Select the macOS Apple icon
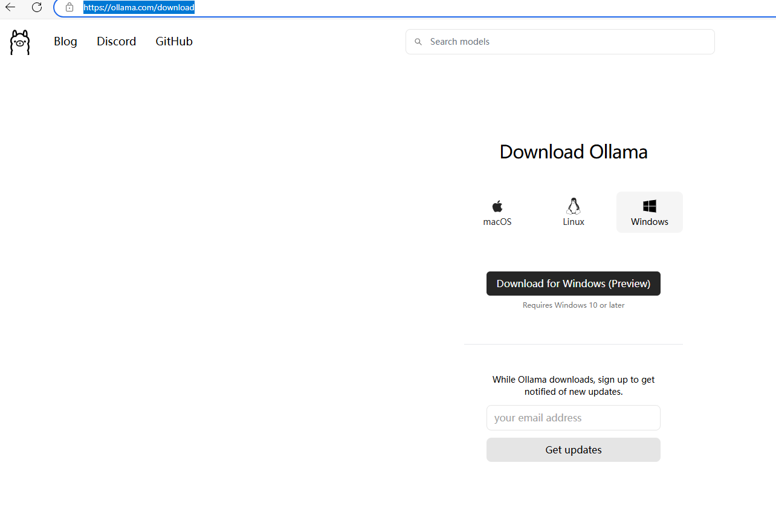The height and width of the screenshot is (532, 776). [497, 206]
